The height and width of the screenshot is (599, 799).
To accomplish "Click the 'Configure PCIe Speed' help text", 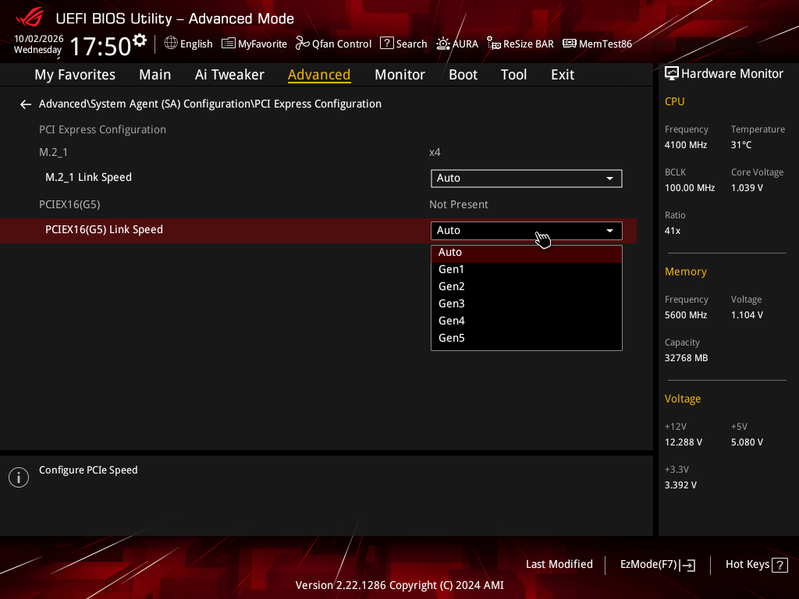I will tap(88, 470).
